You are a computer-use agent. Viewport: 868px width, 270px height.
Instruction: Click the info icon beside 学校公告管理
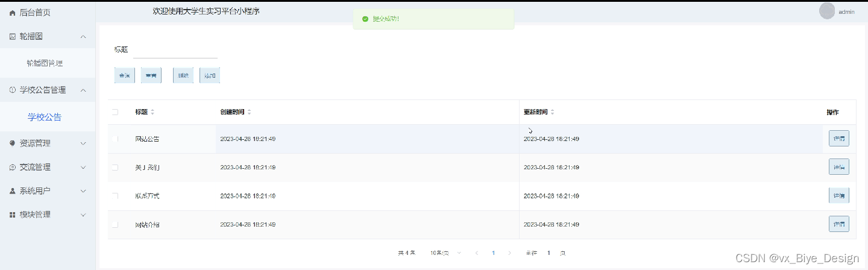coord(13,90)
